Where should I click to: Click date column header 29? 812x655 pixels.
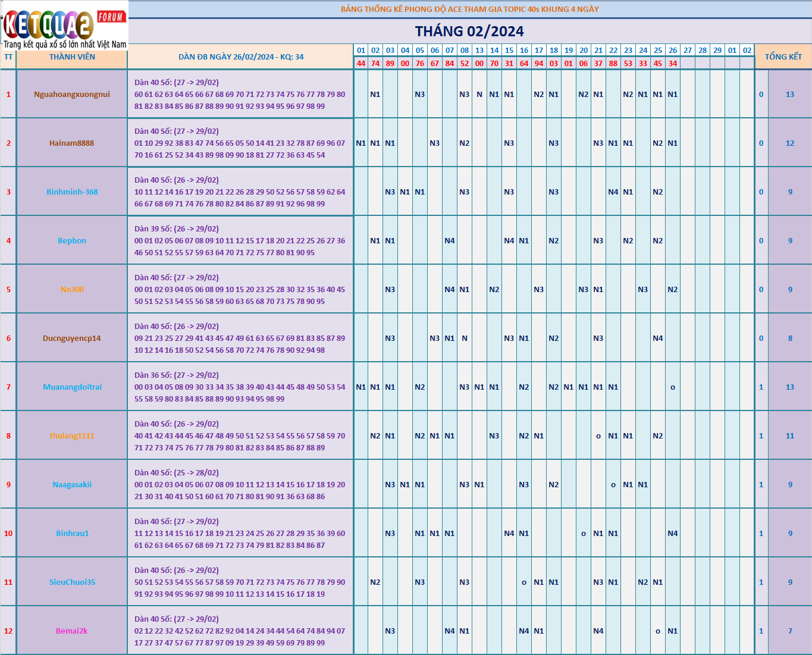tap(717, 51)
